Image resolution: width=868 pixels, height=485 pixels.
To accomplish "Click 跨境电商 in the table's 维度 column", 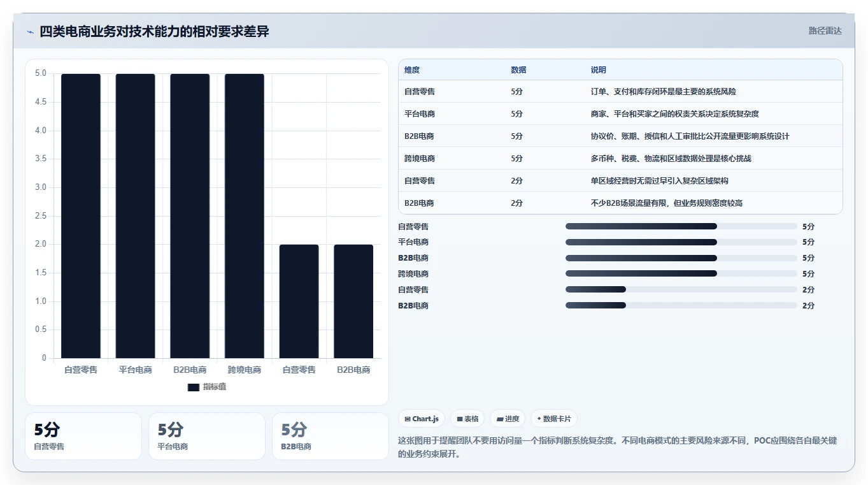I will click(420, 159).
